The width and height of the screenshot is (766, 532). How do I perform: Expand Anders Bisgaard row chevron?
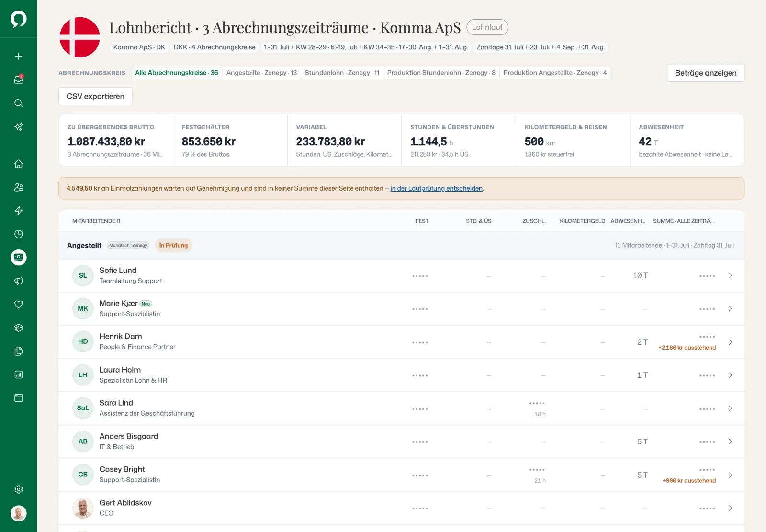click(730, 441)
